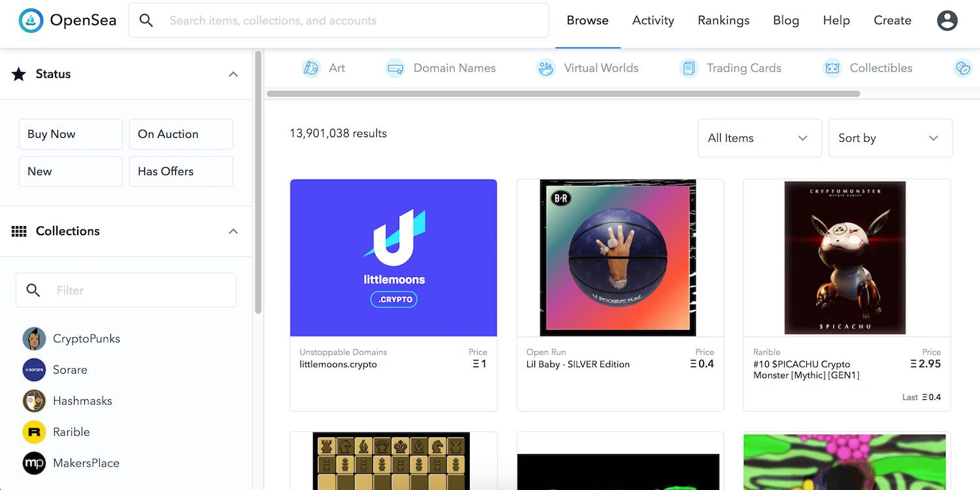This screenshot has width=980, height=490.
Task: Open the littlemoons.crypto item thumbnail
Action: pos(393,258)
